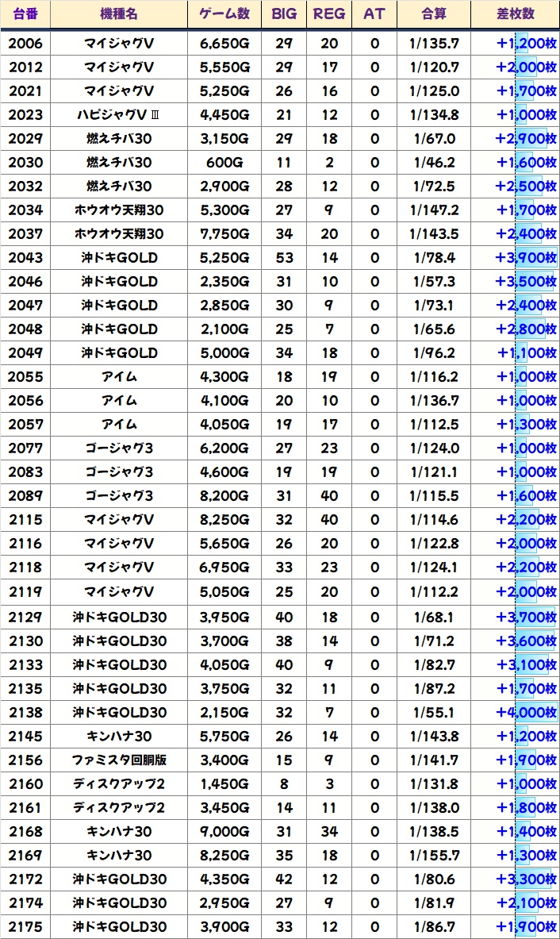Viewport: 560px width, 939px height.
Task: Select machine number 2006 cell
Action: 25,44
